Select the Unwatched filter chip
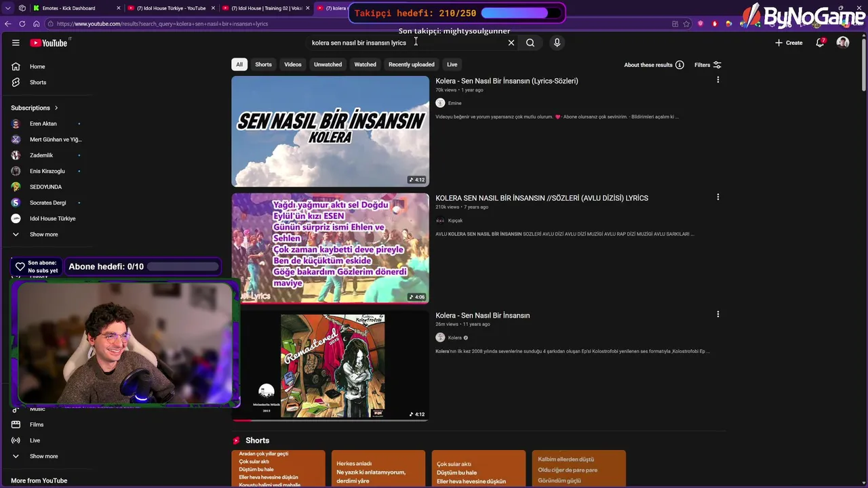The height and width of the screenshot is (488, 868). [328, 64]
